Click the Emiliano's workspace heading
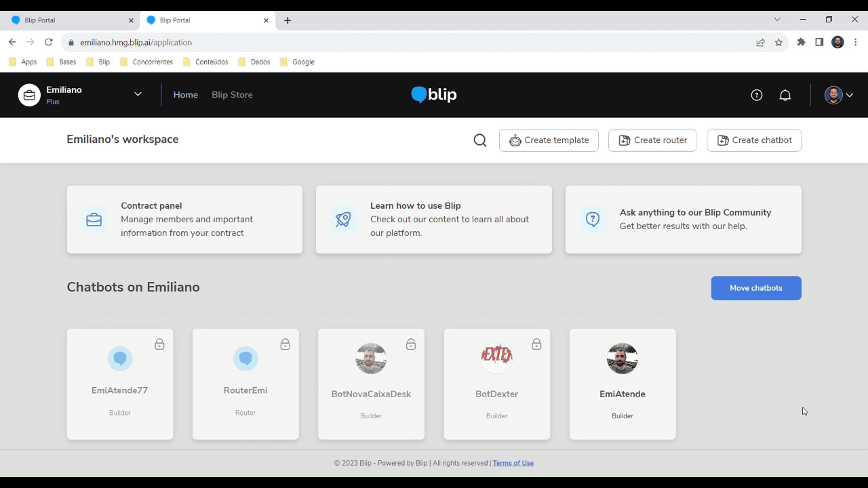Screen dimensions: 868x488 (123, 140)
